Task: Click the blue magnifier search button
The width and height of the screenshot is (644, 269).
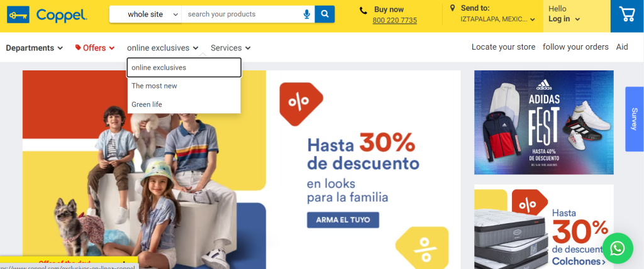Action: (x=325, y=14)
